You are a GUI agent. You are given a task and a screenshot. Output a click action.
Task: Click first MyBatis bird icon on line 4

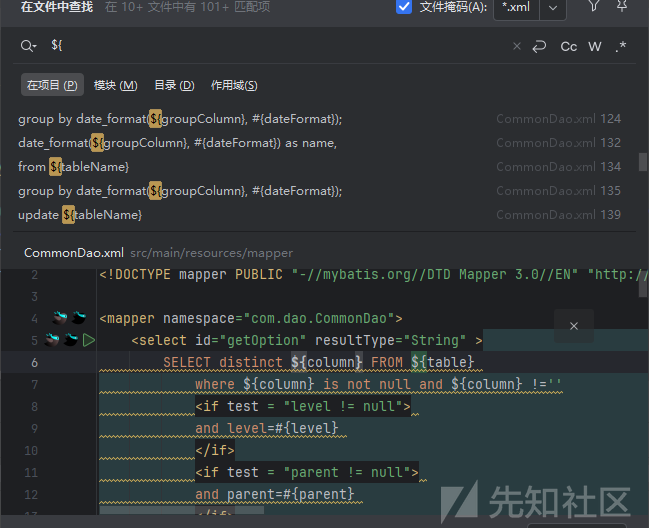[60, 318]
